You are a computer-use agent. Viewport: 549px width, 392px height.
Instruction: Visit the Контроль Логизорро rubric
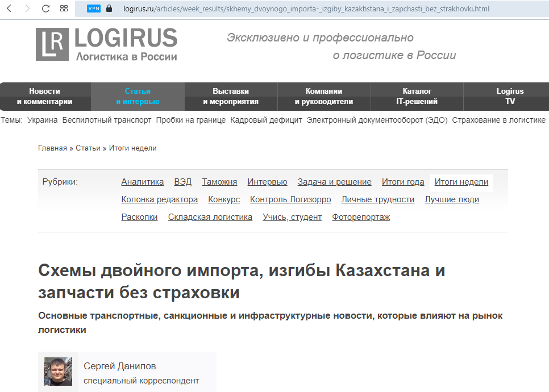(290, 199)
